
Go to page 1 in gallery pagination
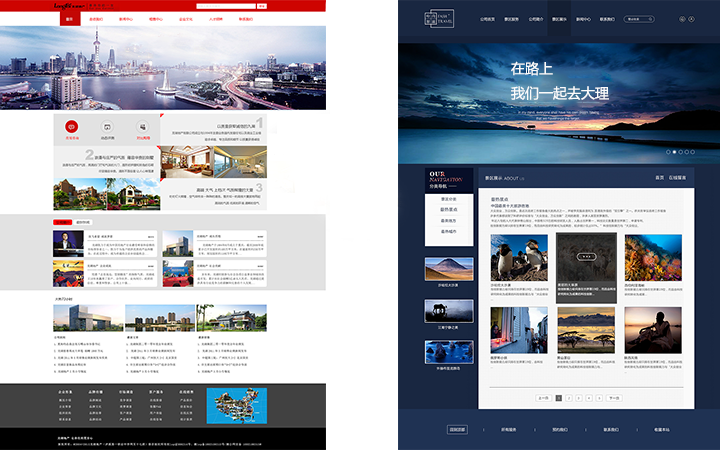(x=559, y=398)
